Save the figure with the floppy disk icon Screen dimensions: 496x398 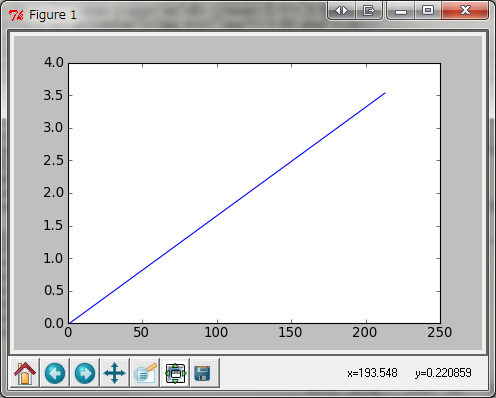pyautogui.click(x=205, y=373)
